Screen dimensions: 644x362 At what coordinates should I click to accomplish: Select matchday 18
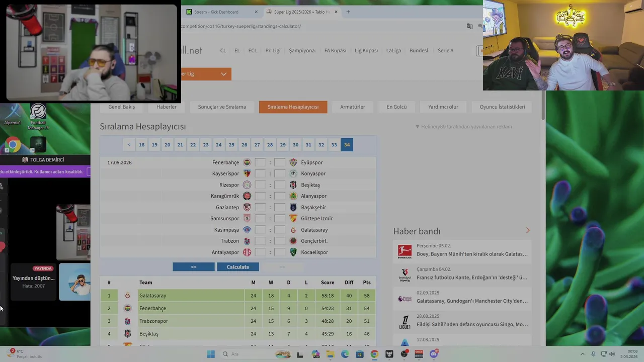141,145
